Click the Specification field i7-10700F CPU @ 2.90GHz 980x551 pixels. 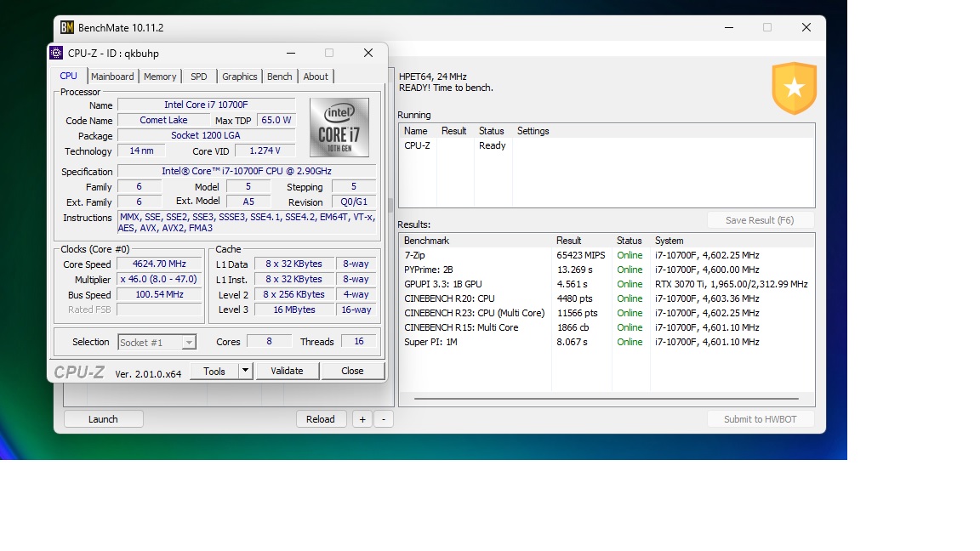pos(246,171)
